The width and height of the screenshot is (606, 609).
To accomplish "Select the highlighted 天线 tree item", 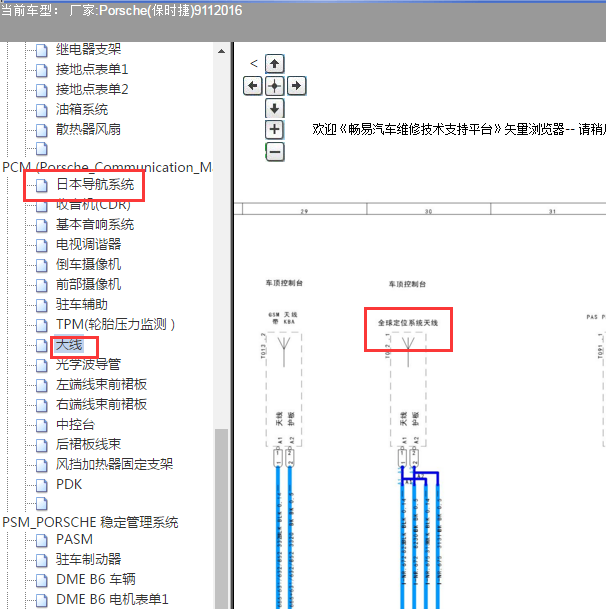I will point(69,345).
